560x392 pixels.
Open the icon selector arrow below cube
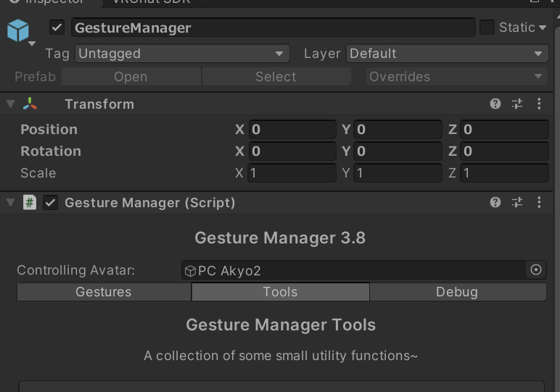click(32, 43)
